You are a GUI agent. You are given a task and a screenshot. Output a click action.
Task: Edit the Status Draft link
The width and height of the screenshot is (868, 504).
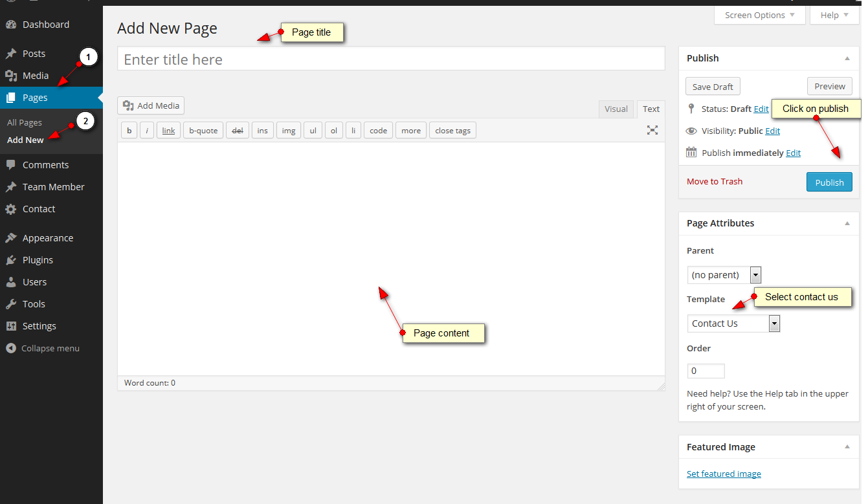click(761, 109)
